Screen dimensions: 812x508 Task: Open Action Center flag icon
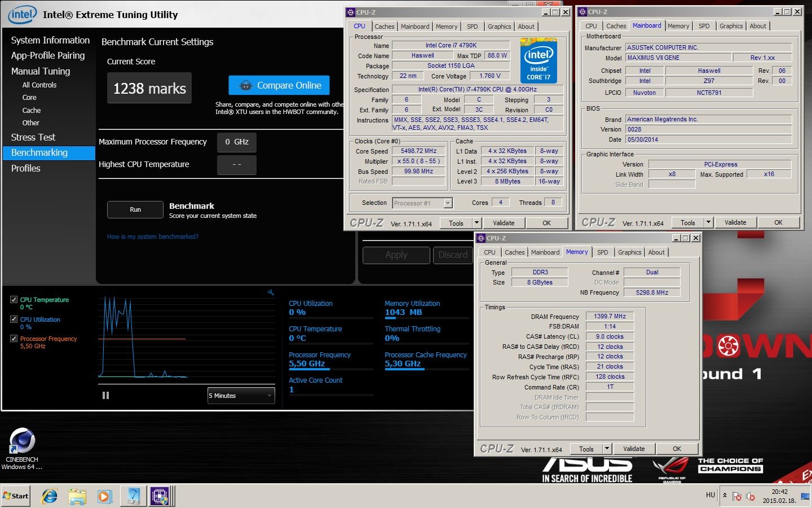[x=737, y=496]
